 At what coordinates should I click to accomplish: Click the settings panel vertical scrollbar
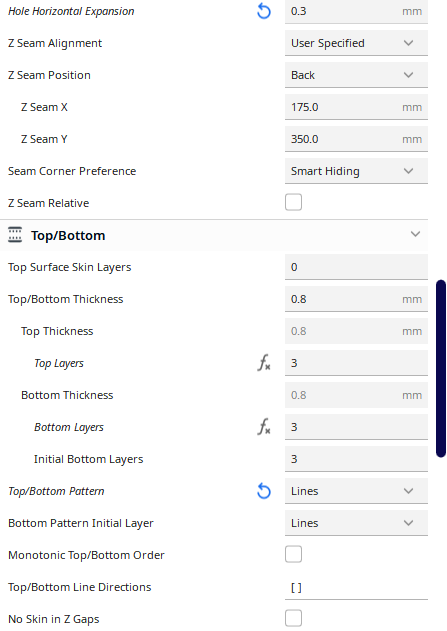(x=441, y=369)
